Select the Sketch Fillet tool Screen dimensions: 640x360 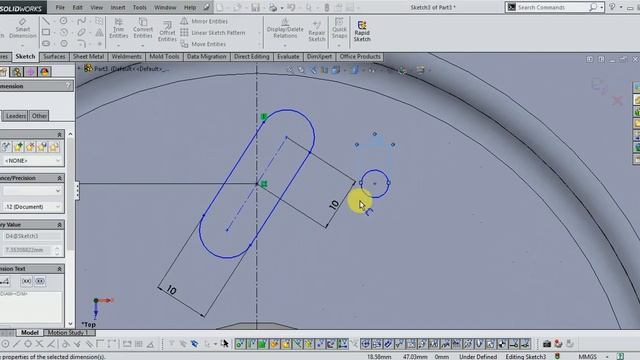(x=82, y=43)
